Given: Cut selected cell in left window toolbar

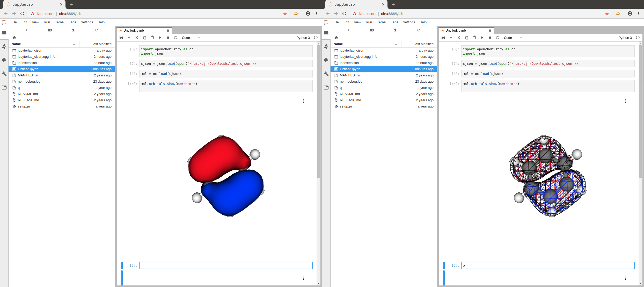Looking at the screenshot, I should coord(137,38).
